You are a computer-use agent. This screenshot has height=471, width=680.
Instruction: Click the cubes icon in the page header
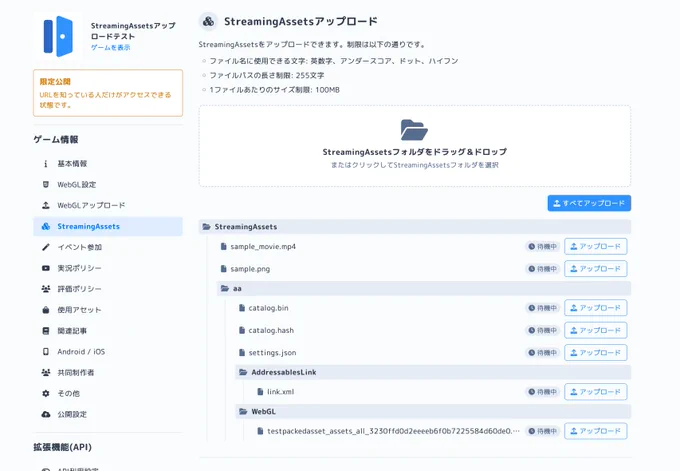pyautogui.click(x=208, y=21)
